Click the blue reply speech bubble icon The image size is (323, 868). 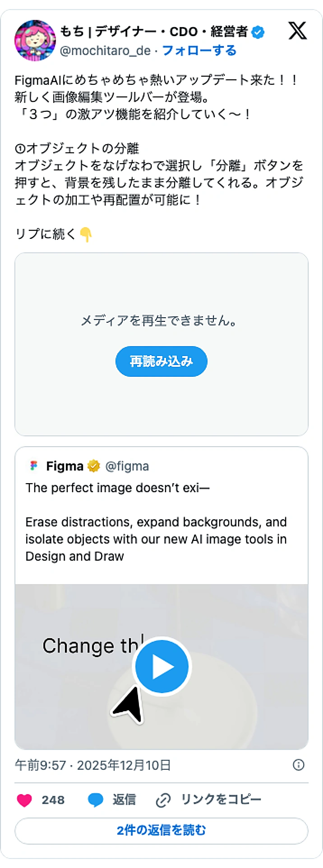95,799
